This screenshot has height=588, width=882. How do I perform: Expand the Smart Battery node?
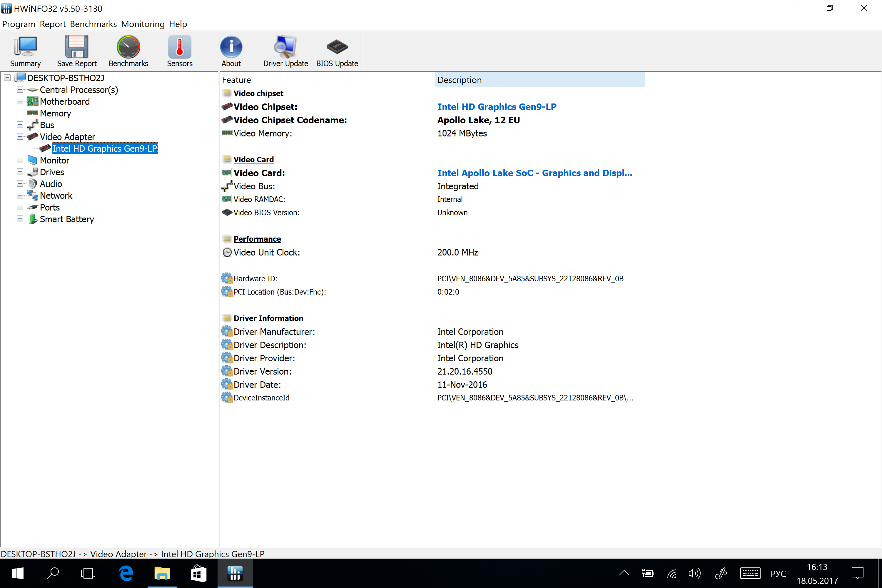(20, 219)
